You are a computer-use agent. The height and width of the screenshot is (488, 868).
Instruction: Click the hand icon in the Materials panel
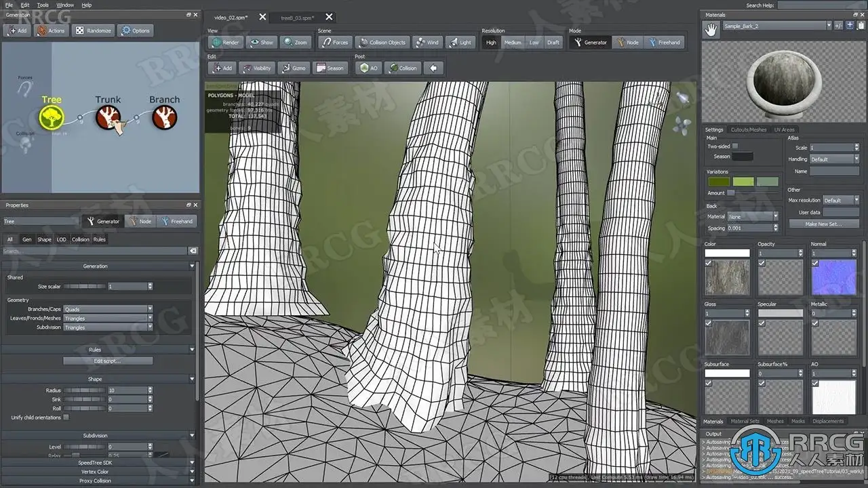point(711,29)
